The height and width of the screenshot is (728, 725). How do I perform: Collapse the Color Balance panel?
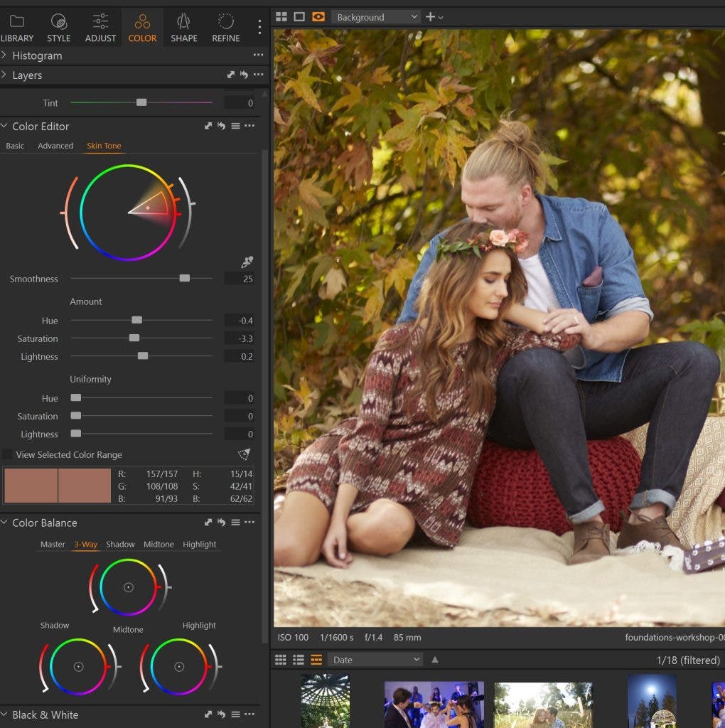pos(4,523)
